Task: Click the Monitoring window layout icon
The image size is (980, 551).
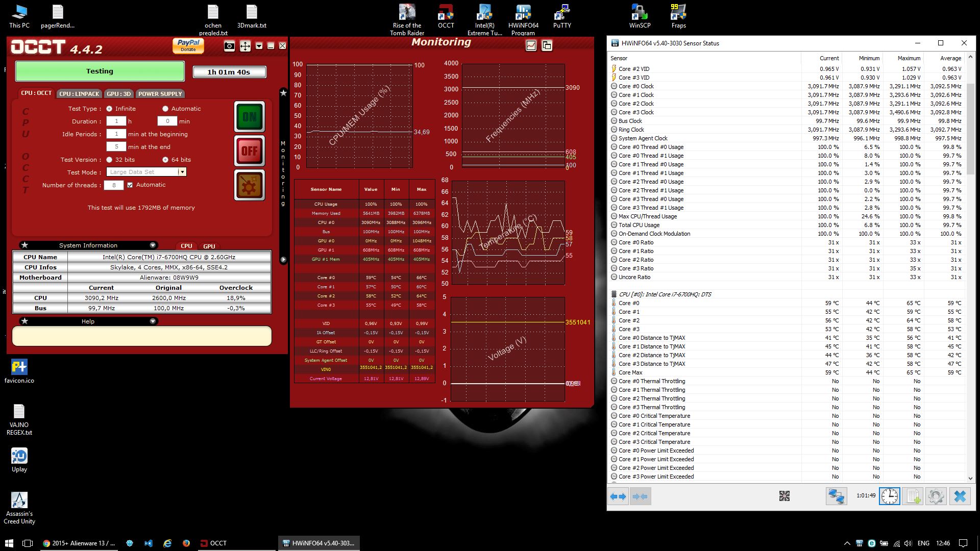Action: pos(547,45)
